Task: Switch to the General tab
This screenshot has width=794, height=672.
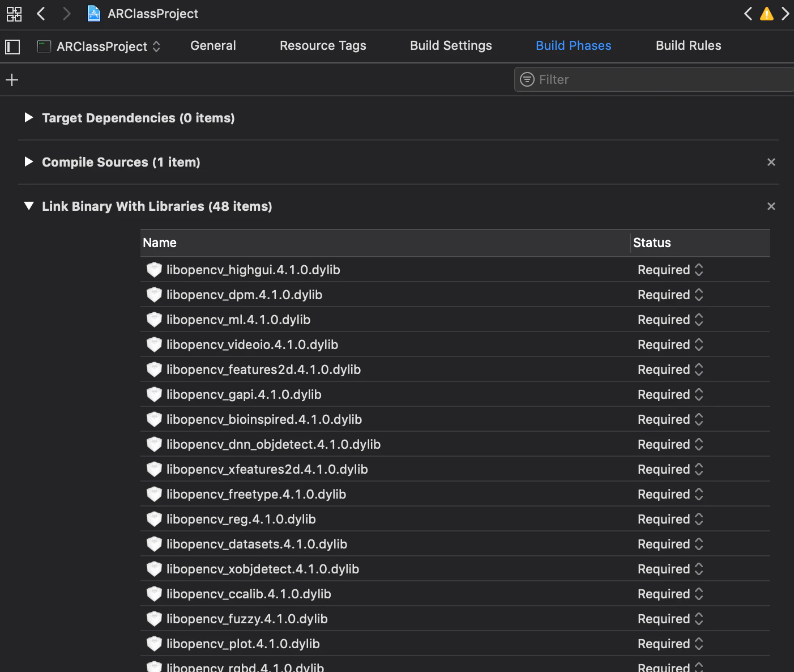Action: [213, 46]
